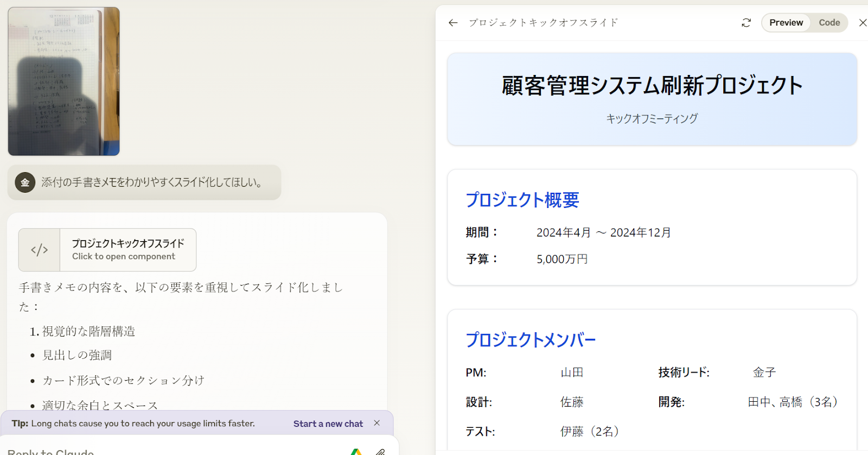868x455 pixels.
Task: Click the プロジェクト概要 section heading
Action: (522, 200)
